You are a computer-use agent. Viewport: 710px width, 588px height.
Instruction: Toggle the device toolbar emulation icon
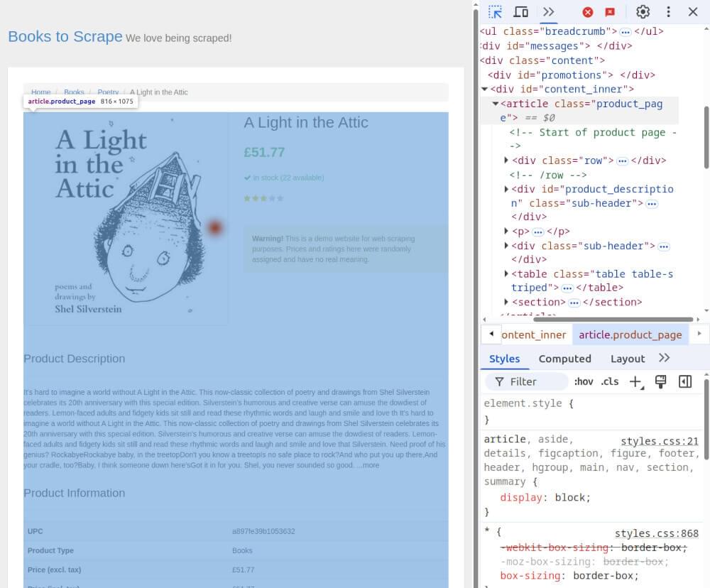click(520, 11)
